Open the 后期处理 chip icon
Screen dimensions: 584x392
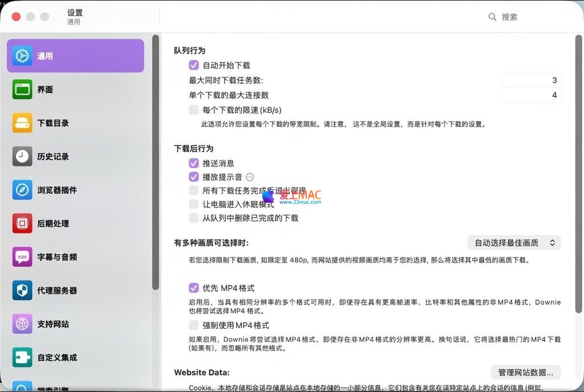[22, 223]
